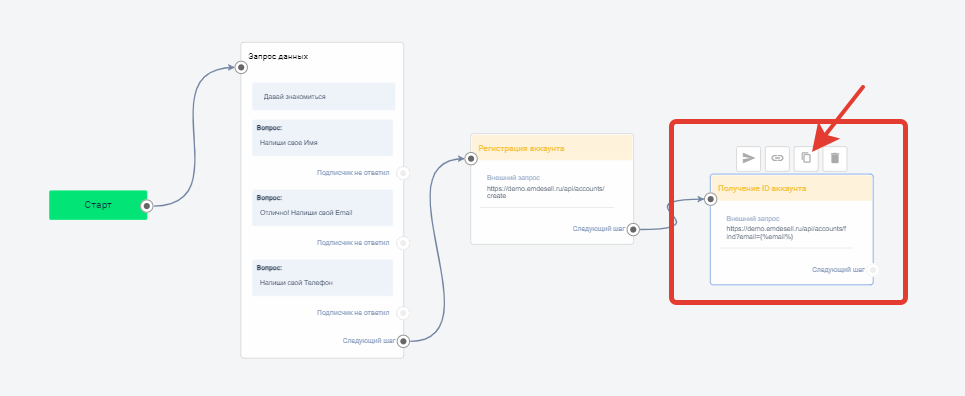Click input connector of Регистрация аккаунта

coord(471,159)
